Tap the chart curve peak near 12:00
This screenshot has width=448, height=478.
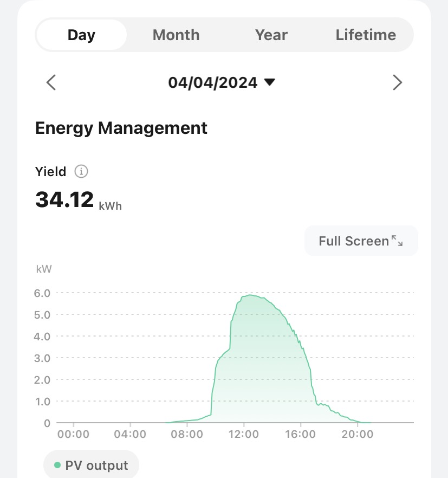249,295
